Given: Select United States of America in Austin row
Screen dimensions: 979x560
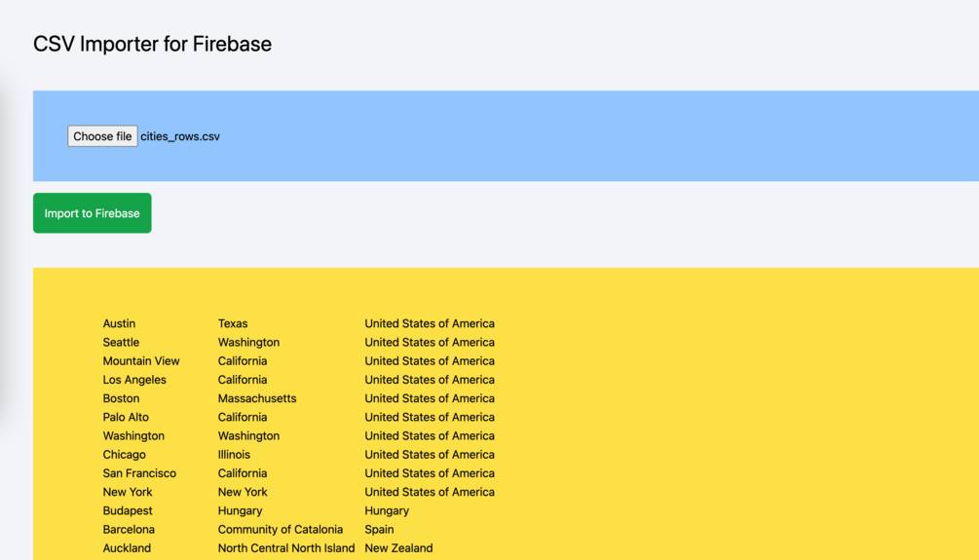Looking at the screenshot, I should 430,323.
